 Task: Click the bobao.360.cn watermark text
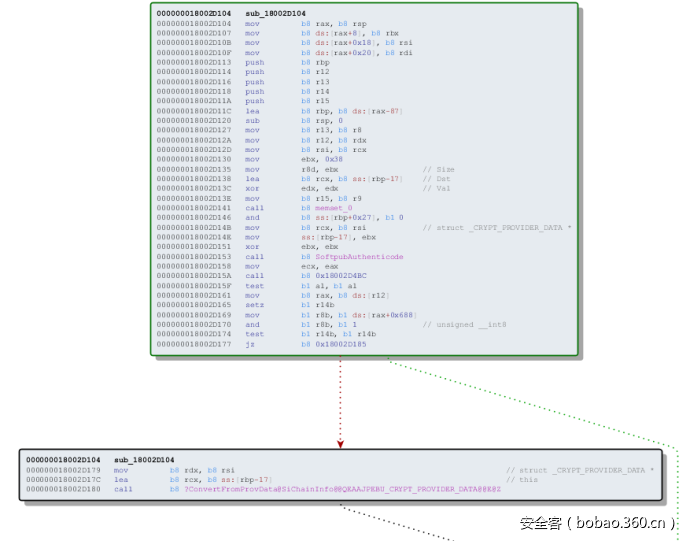[598, 522]
